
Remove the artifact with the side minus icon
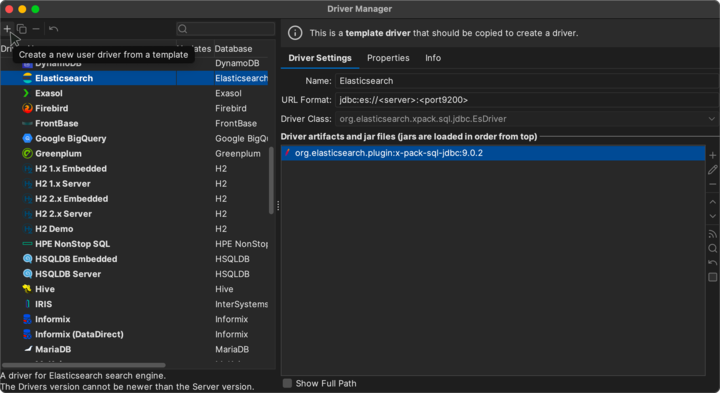tap(713, 184)
